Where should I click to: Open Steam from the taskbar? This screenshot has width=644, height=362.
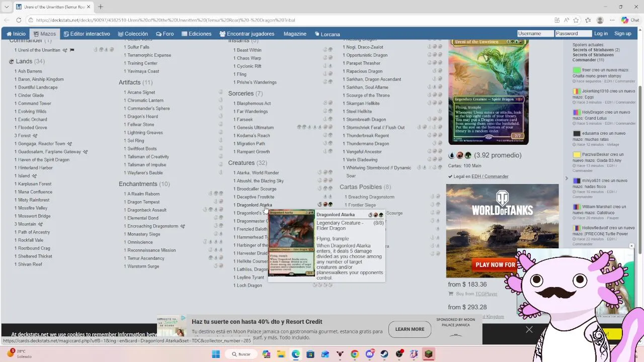click(x=384, y=354)
